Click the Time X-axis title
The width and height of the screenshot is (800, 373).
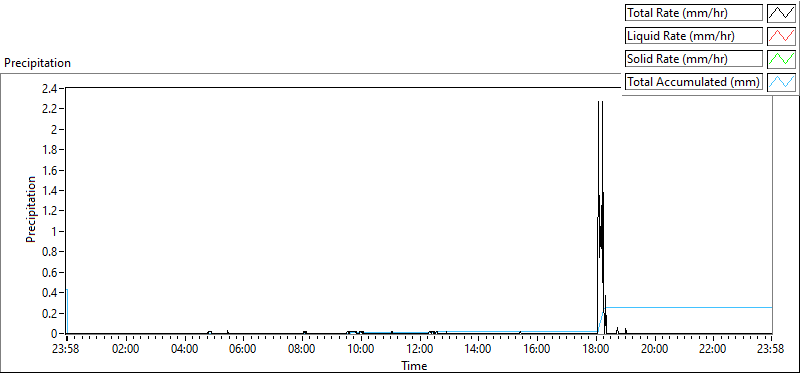click(414, 365)
